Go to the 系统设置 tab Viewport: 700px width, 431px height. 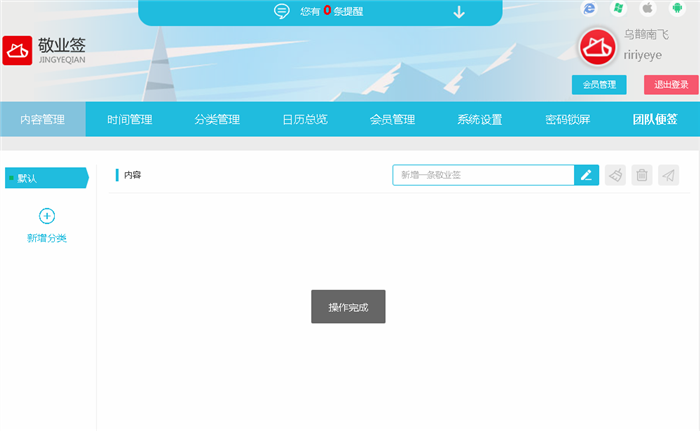pos(480,119)
